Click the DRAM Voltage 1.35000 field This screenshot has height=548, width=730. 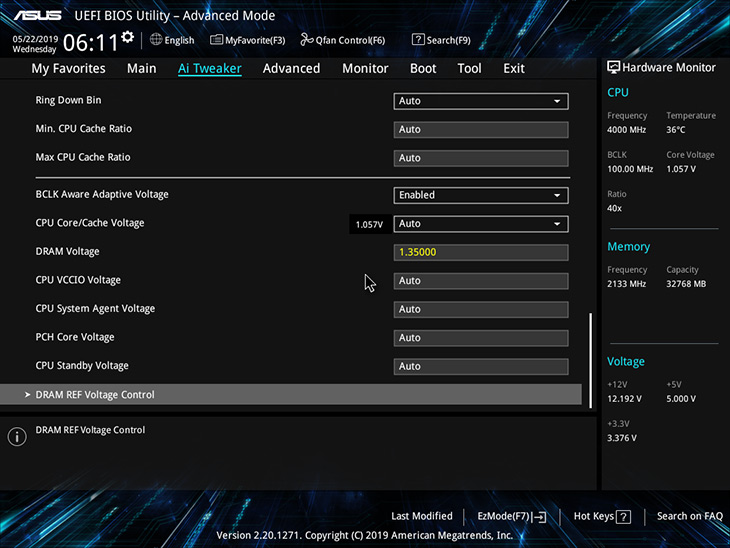click(x=480, y=252)
